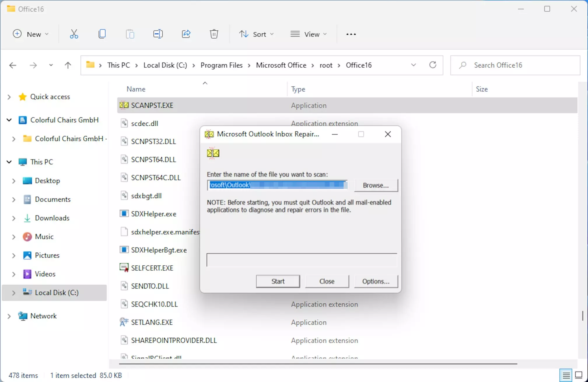Go up one folder level arrow
Screen dimensions: 588x382
tap(68, 65)
